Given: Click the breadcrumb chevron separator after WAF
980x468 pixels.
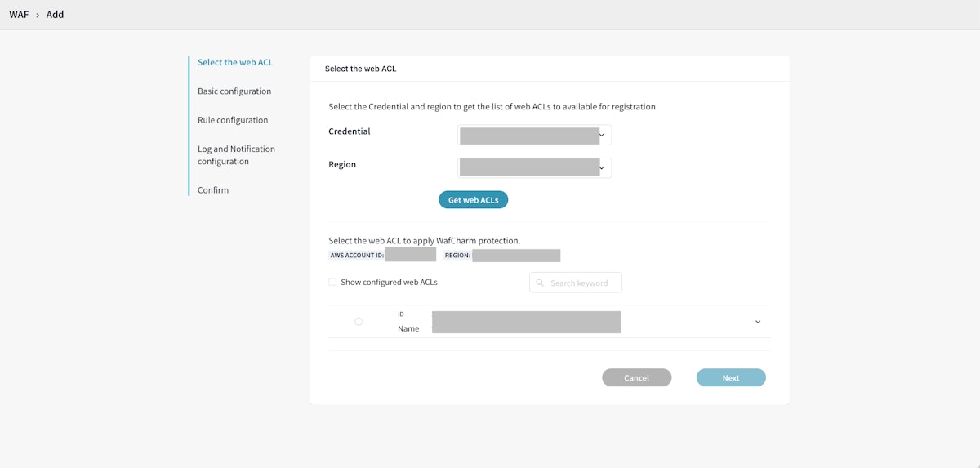Looking at the screenshot, I should pyautogui.click(x=38, y=15).
